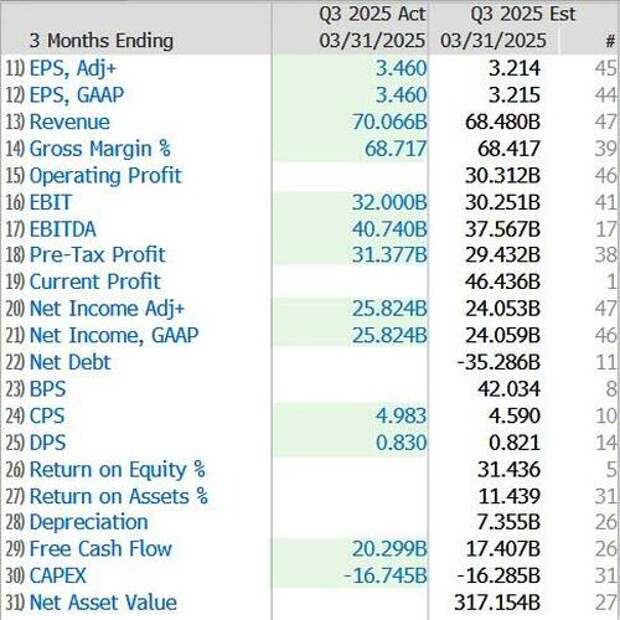Select Net Income, GAAP label
Viewport: 620px width, 620px height.
114,335
